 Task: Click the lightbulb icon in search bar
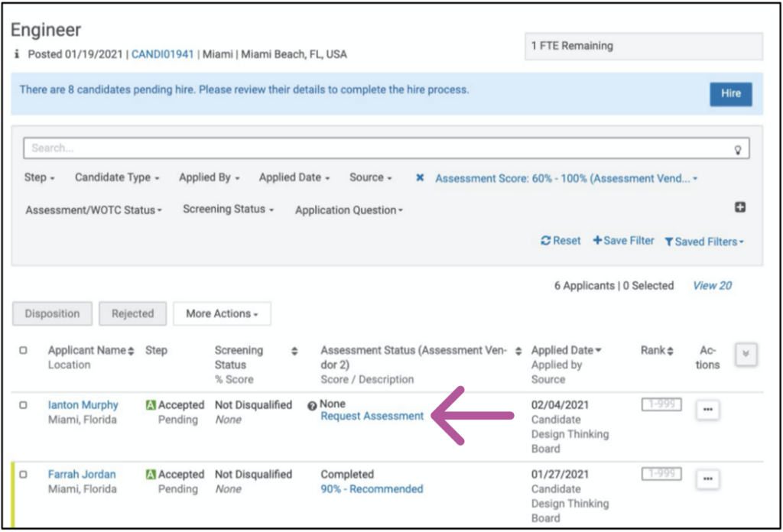click(738, 150)
